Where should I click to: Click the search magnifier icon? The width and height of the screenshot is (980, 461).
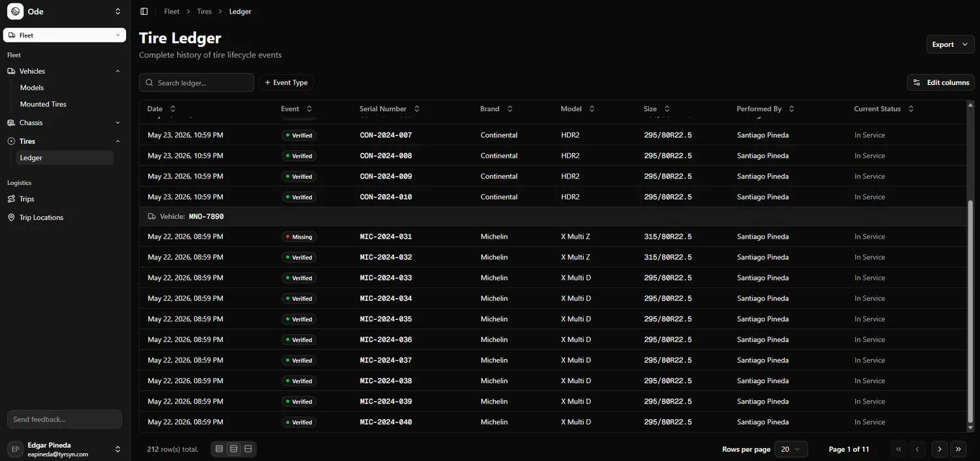[150, 83]
